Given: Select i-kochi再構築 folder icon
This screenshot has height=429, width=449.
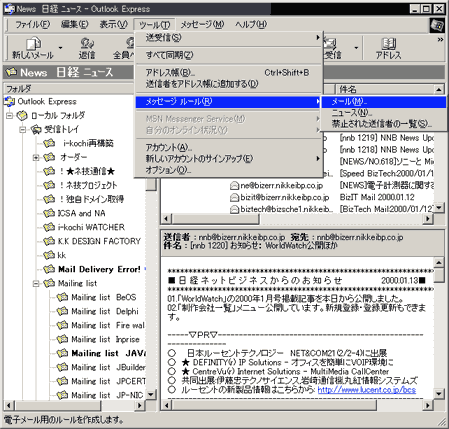Looking at the screenshot, I should pyautogui.click(x=49, y=143).
